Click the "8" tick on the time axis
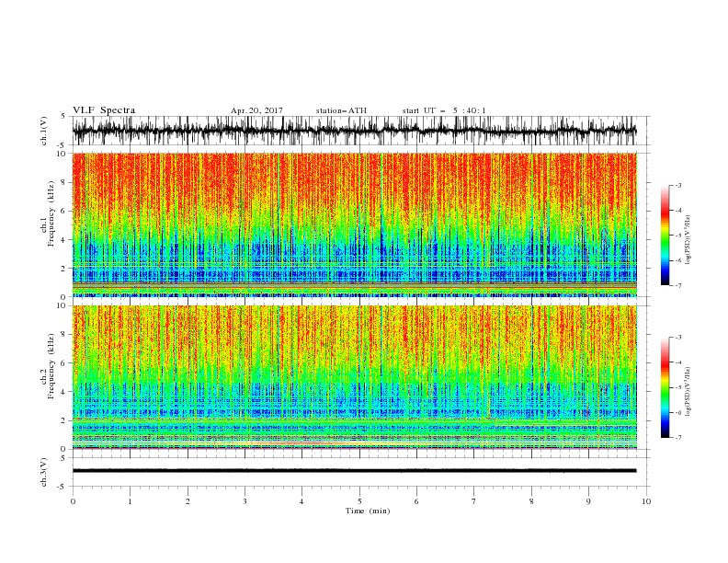 (531, 501)
